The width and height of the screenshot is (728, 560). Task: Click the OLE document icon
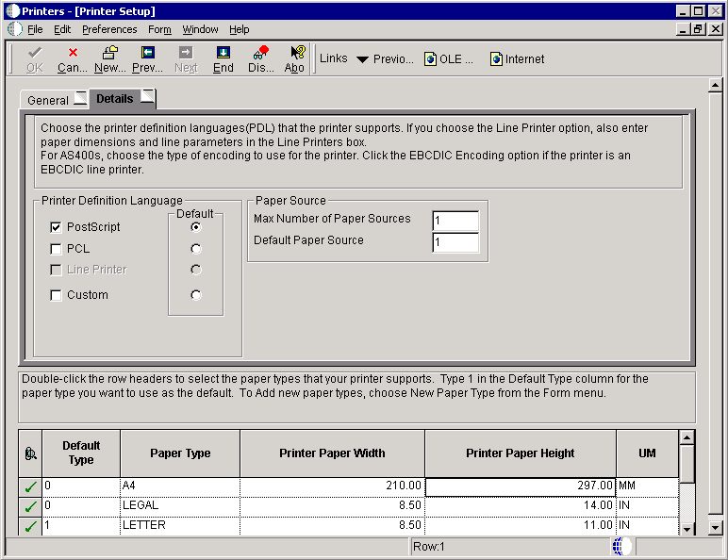tap(430, 59)
